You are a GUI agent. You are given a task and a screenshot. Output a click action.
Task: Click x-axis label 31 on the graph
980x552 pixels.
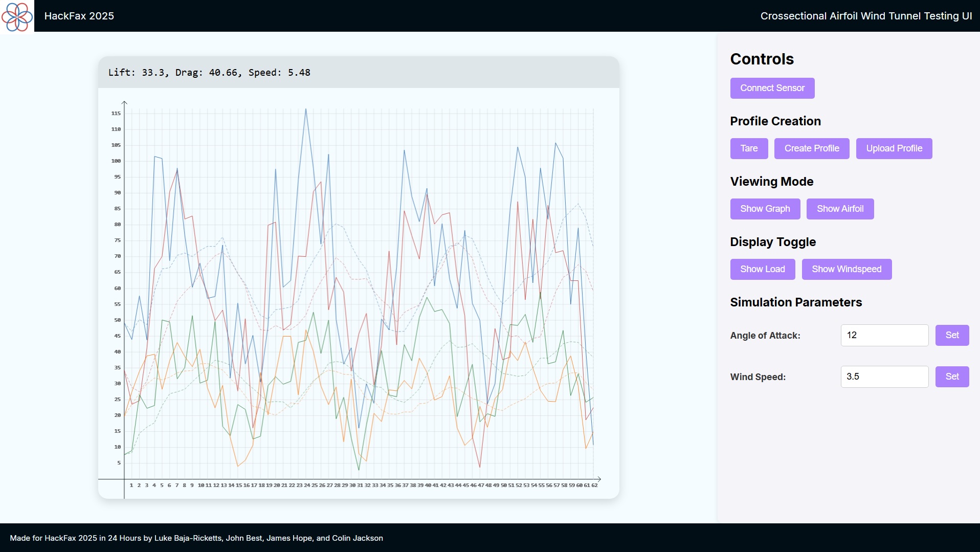click(x=360, y=485)
